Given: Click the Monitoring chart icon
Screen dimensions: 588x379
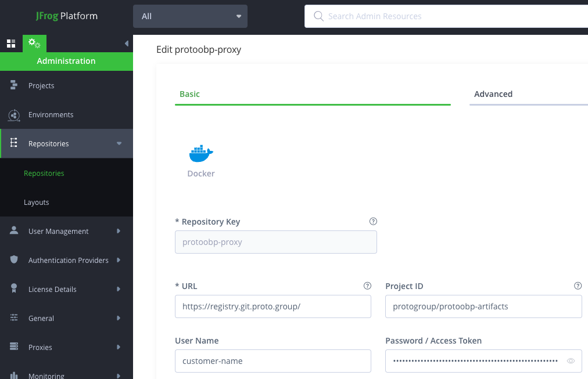Looking at the screenshot, I should 14,376.
